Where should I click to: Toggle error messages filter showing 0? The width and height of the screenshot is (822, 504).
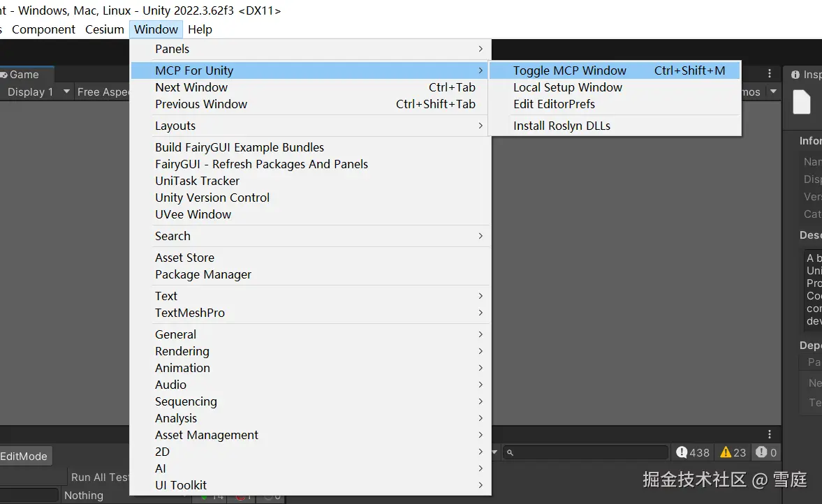(766, 452)
